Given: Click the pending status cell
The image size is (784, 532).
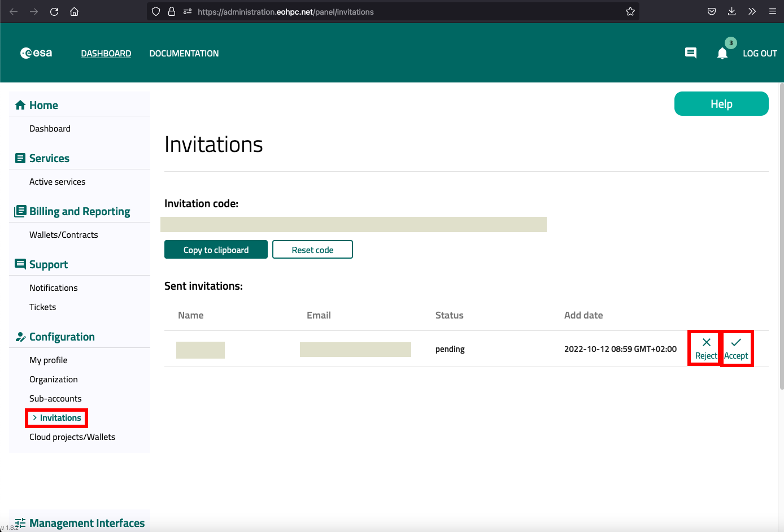Looking at the screenshot, I should pos(450,349).
